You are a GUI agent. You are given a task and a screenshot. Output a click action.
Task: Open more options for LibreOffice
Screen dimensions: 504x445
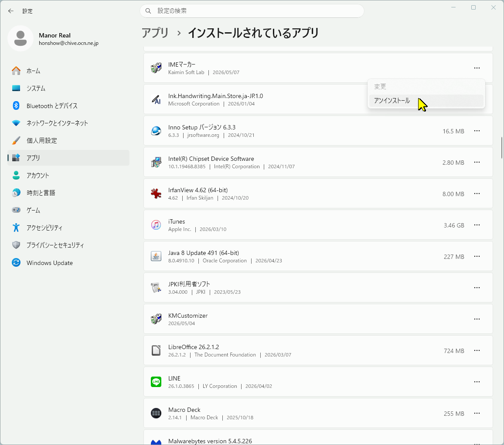click(477, 350)
